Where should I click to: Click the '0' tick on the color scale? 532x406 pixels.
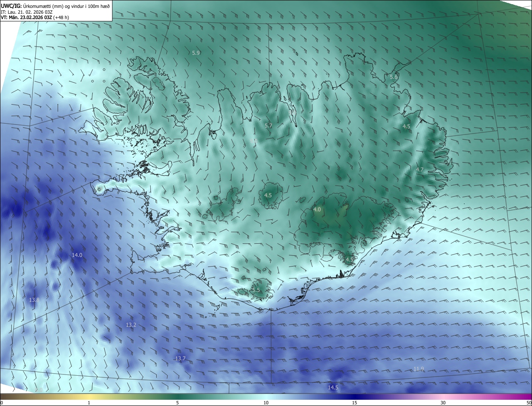click(2, 403)
